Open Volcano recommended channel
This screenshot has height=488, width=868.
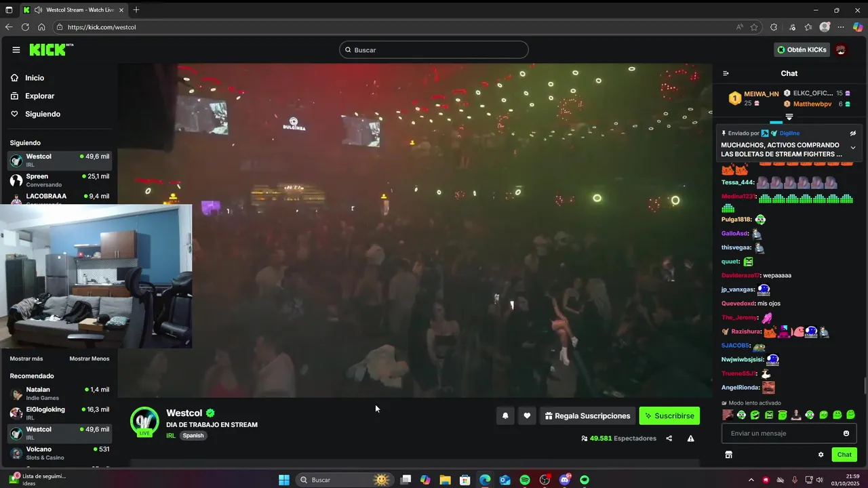[x=60, y=453]
